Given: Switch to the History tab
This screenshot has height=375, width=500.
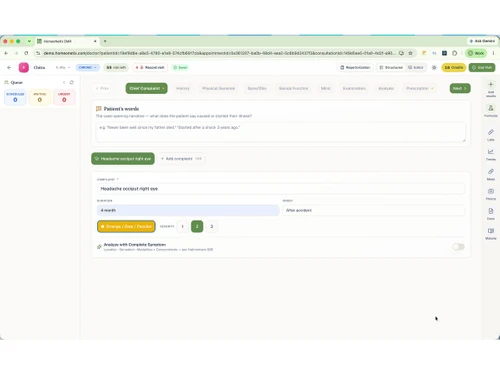Looking at the screenshot, I should pos(183,88).
